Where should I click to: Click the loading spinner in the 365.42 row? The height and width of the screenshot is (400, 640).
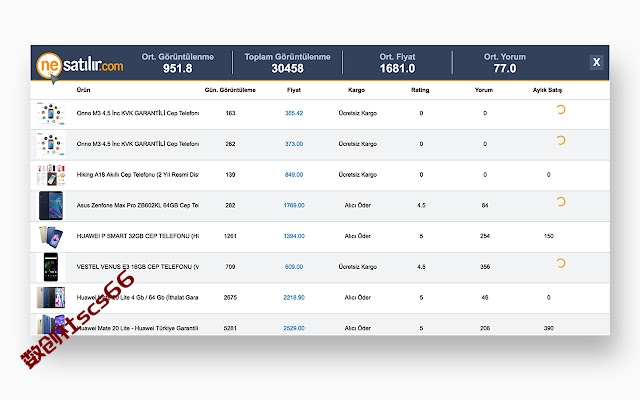tap(561, 109)
